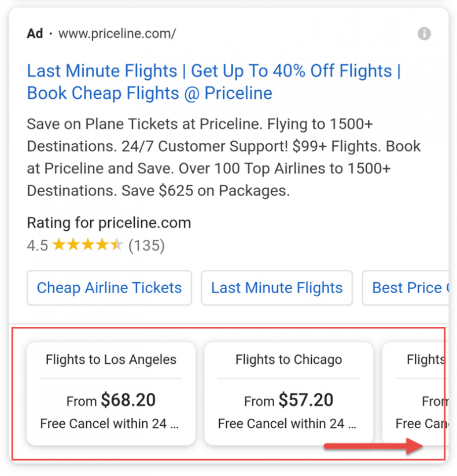Click the www.priceline.com URL text
This screenshot has height=476, width=457.
(x=117, y=34)
